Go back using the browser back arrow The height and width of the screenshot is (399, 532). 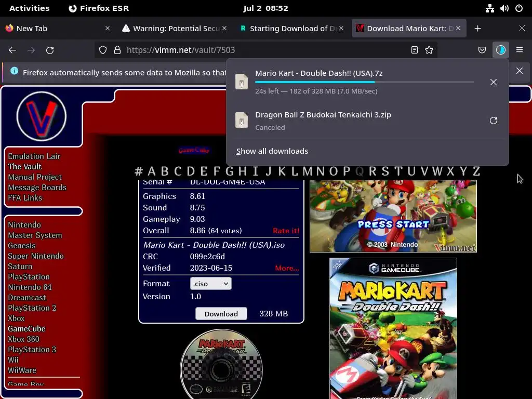tap(12, 50)
